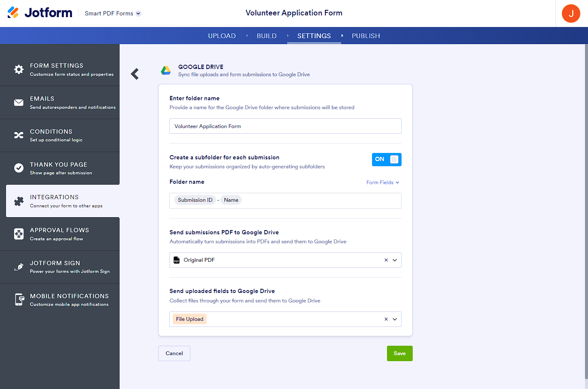This screenshot has width=588, height=389.
Task: Go back using the left chevron arrow
Action: pos(135,74)
